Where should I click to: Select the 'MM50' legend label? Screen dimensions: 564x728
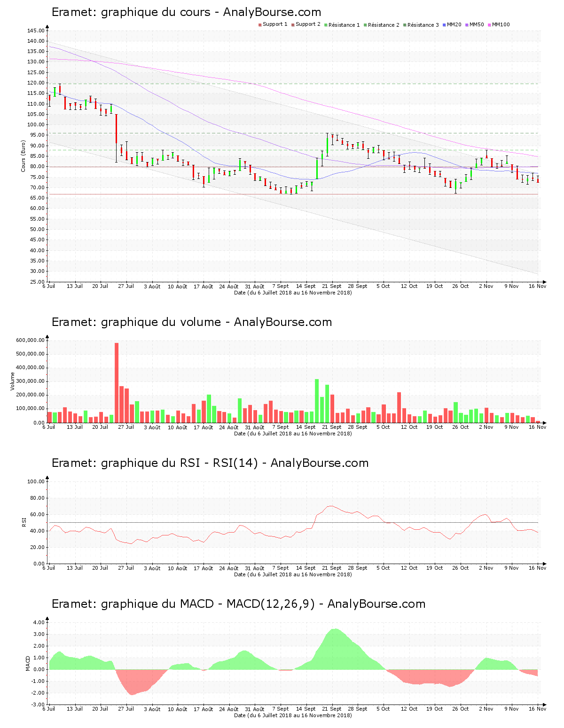click(477, 24)
